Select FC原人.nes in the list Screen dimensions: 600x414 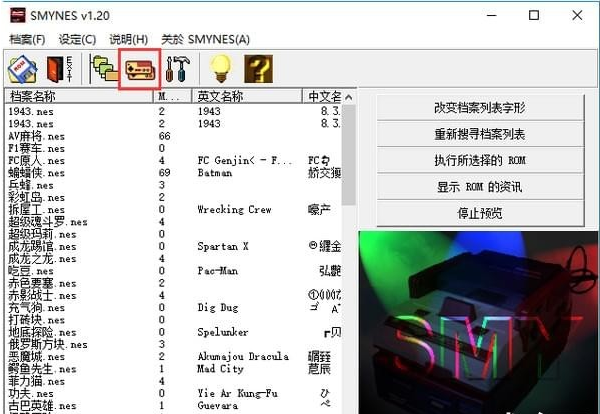click(36, 161)
